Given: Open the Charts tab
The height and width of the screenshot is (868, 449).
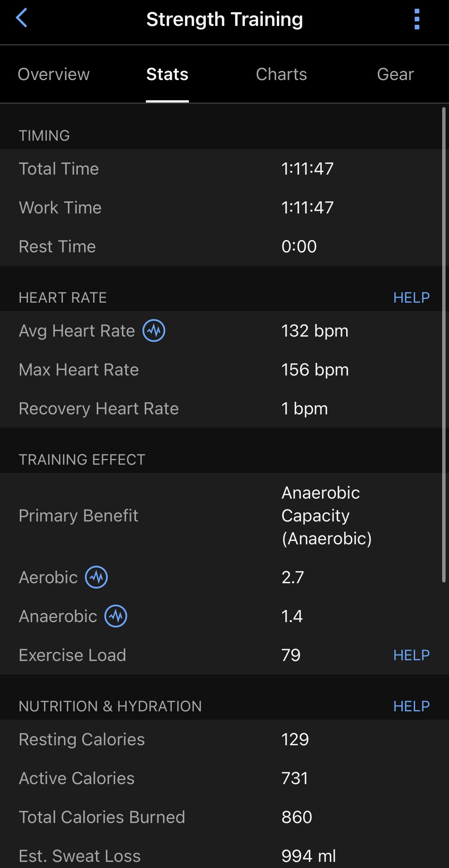Looking at the screenshot, I should (281, 74).
